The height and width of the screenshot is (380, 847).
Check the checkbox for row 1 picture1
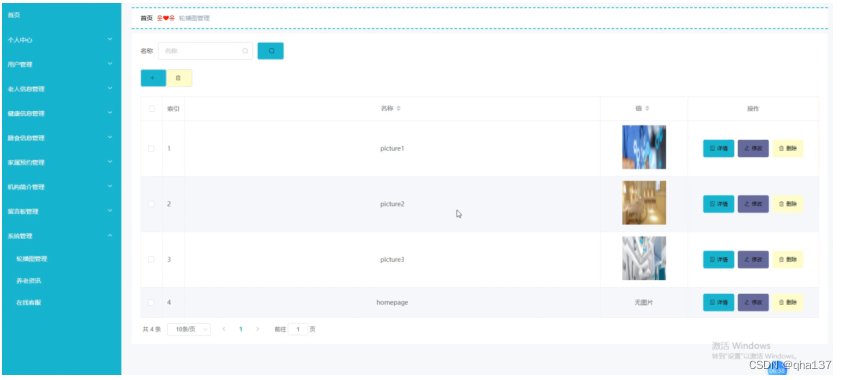tap(151, 149)
